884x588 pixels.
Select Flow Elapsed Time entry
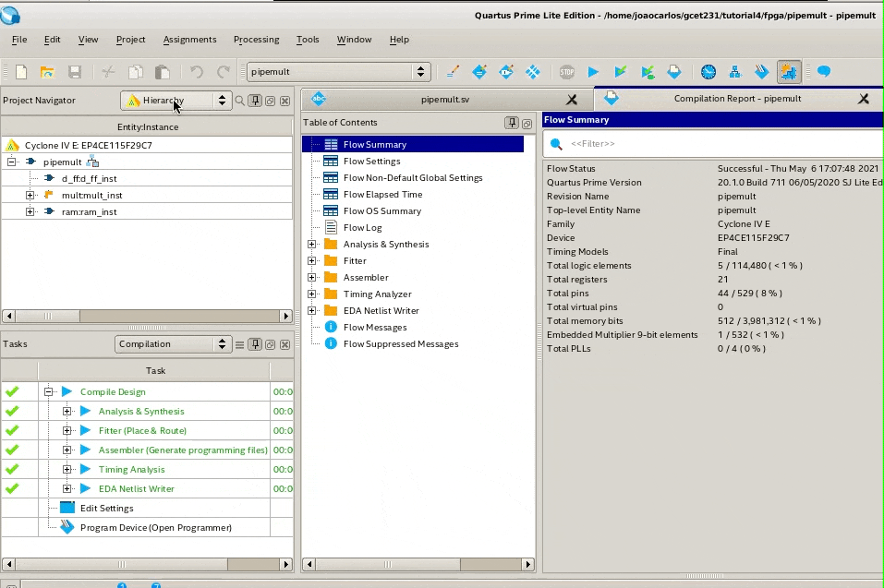382,195
